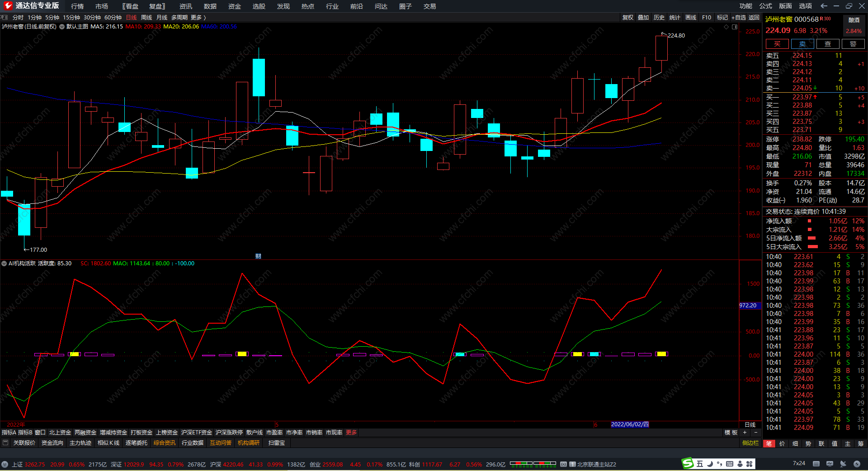Open the 统计 statistics menu
Viewport: 868px width, 471px height.
pos(675,18)
